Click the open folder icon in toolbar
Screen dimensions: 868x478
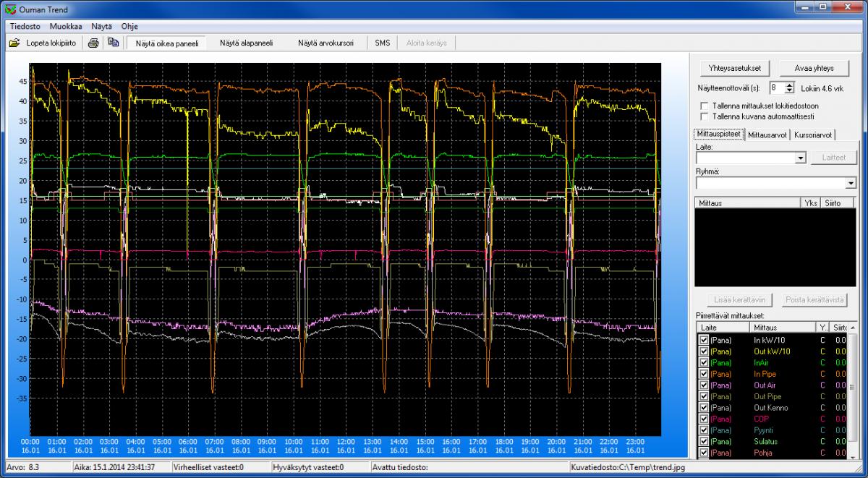(14, 43)
